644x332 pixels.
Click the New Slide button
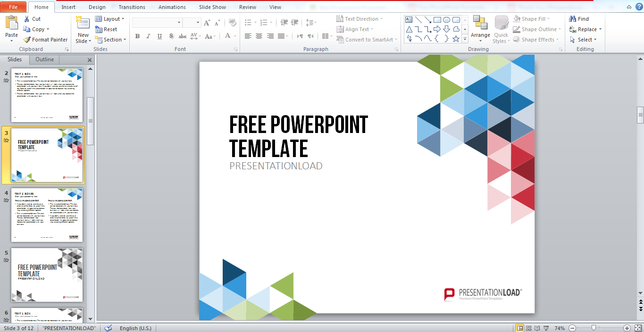(x=83, y=29)
